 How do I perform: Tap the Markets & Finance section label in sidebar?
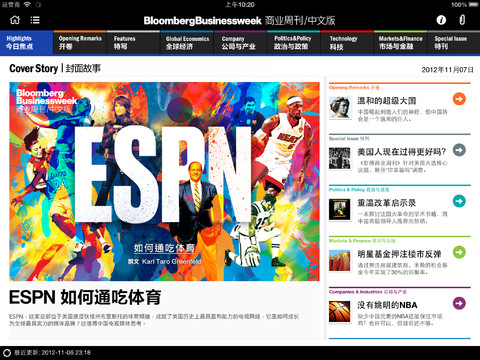click(x=362, y=241)
